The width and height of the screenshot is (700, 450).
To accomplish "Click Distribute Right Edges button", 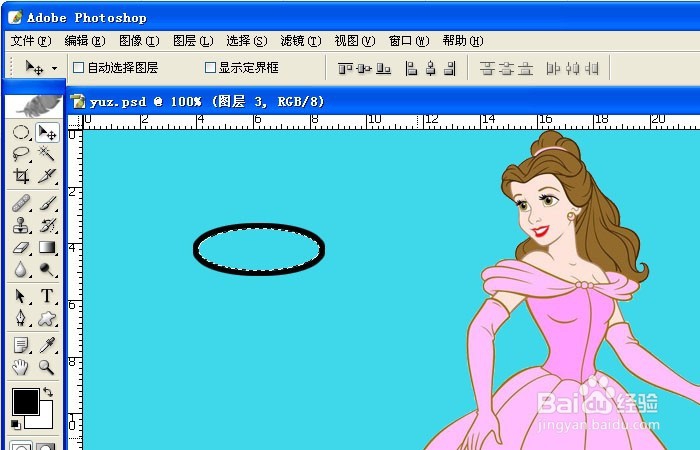I will pyautogui.click(x=592, y=68).
